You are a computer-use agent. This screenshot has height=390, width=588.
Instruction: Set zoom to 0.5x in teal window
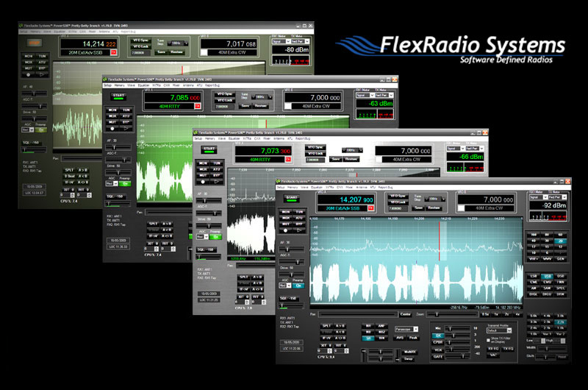pos(485,314)
